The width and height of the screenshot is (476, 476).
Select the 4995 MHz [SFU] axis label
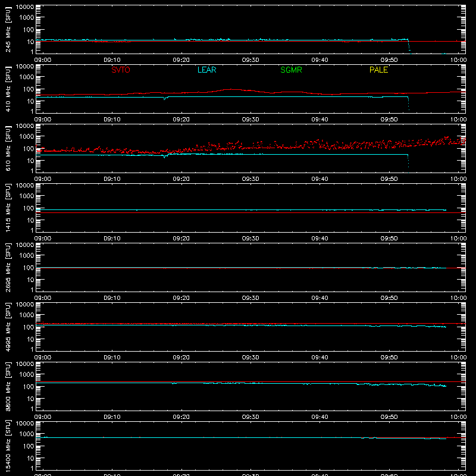pyautogui.click(x=8, y=327)
